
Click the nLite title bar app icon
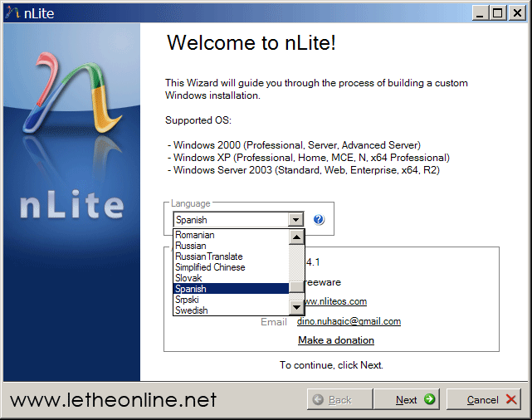click(x=12, y=13)
